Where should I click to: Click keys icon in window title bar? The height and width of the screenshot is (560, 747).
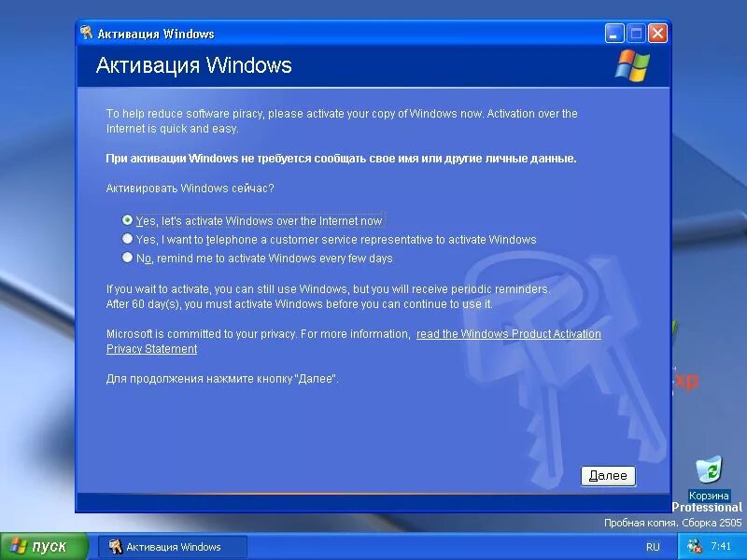point(86,33)
